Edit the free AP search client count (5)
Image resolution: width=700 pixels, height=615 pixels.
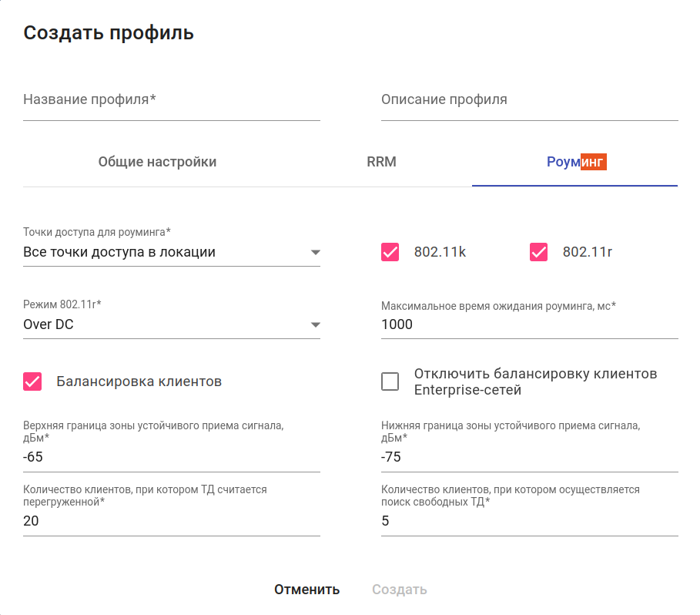(x=529, y=522)
